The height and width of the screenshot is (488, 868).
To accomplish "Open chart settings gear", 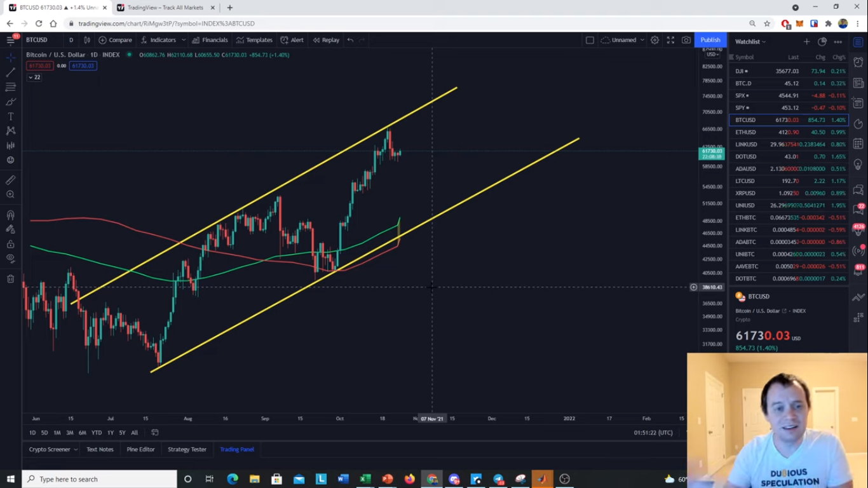I will point(654,40).
